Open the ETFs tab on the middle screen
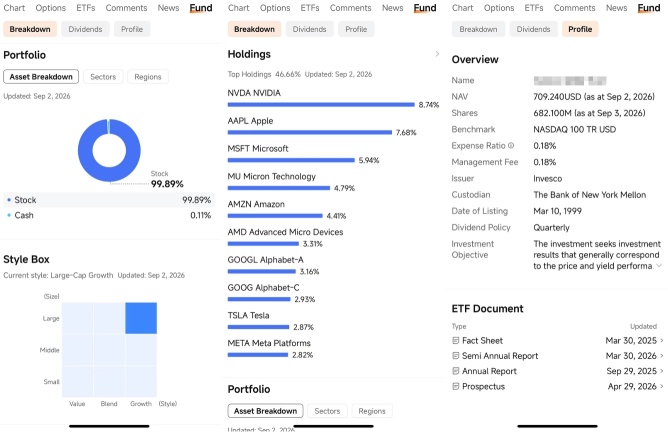Screen dimensions: 668x435 pos(310,8)
